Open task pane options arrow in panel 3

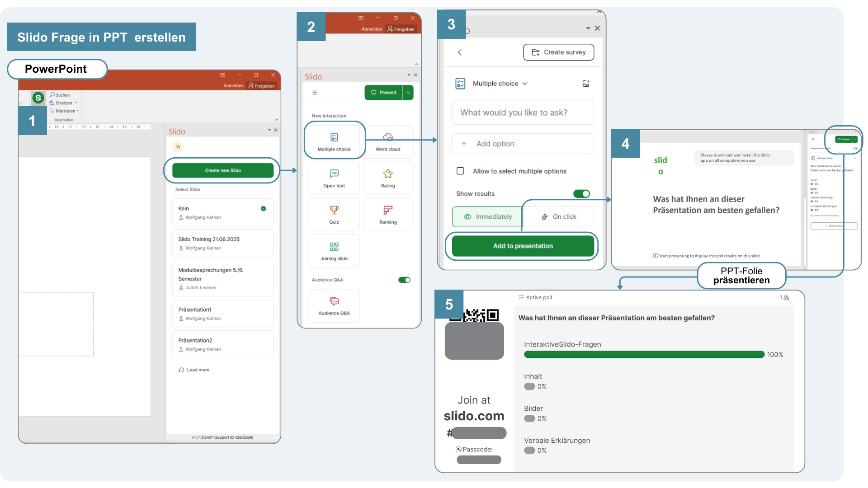588,28
